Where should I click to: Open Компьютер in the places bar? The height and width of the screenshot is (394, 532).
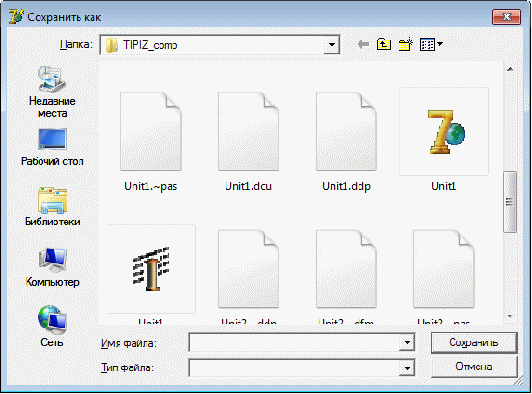[52, 267]
